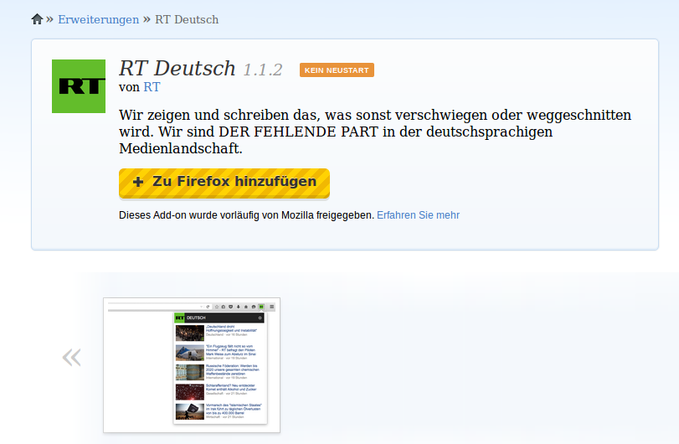Show previous screenshot with double-arrow
The height and width of the screenshot is (444, 679).
pyautogui.click(x=71, y=357)
